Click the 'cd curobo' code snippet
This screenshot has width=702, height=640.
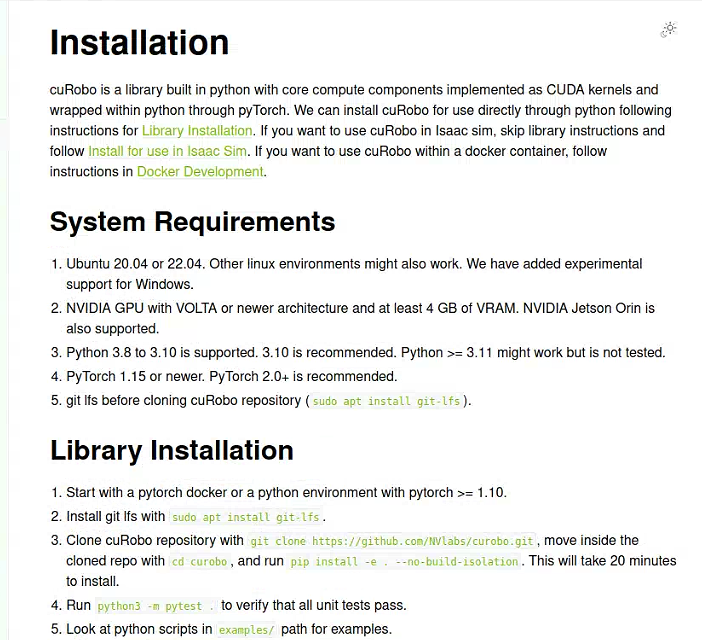point(200,562)
